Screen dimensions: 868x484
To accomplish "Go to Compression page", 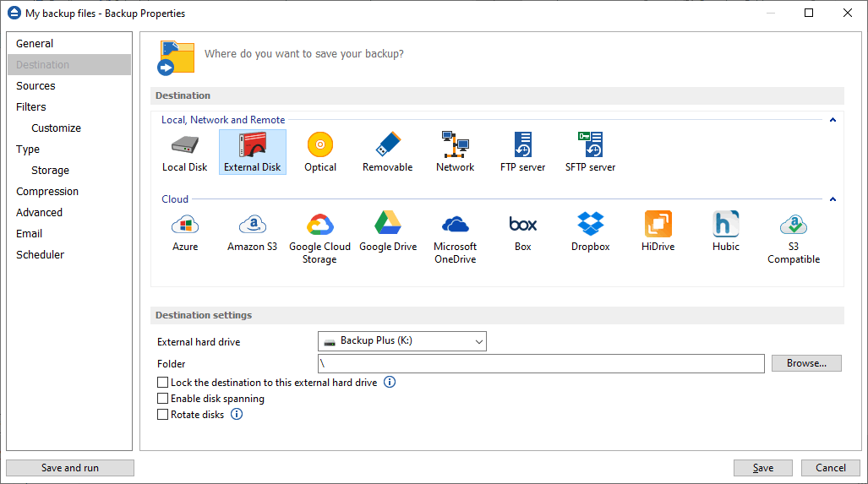I will (x=69, y=192).
